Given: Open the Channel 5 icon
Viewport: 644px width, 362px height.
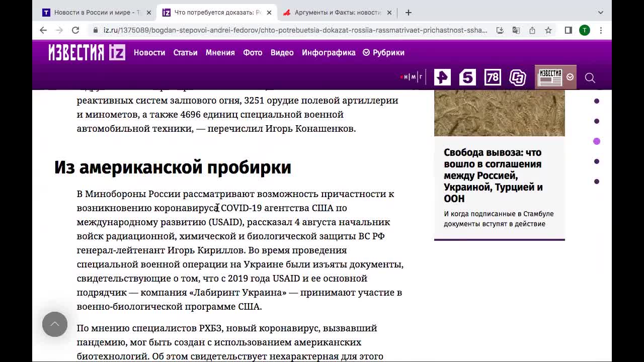Looking at the screenshot, I should point(467,77).
